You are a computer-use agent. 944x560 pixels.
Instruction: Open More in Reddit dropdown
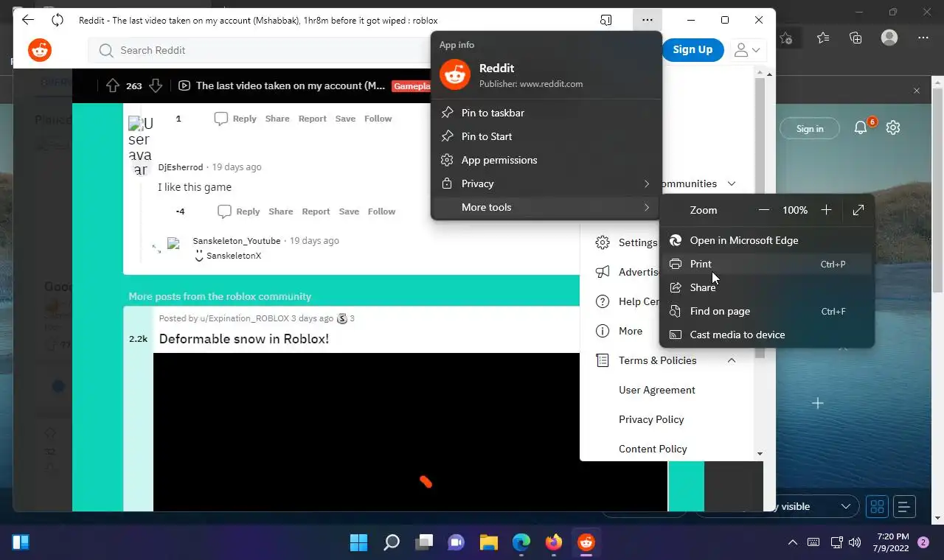pos(619,331)
